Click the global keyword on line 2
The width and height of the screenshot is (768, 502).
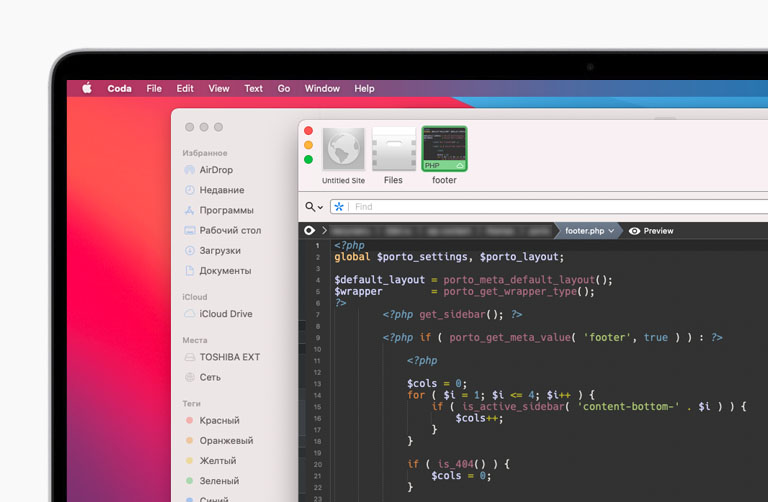[352, 257]
